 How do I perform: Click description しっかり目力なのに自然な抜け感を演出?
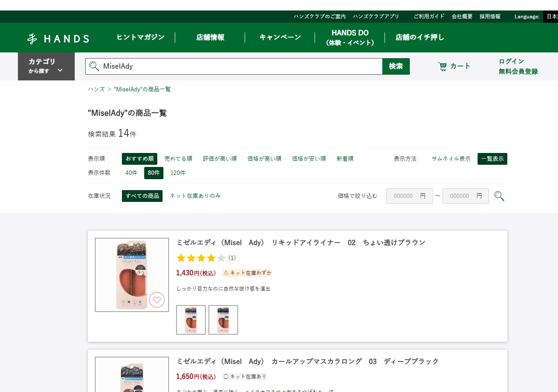tap(223, 288)
